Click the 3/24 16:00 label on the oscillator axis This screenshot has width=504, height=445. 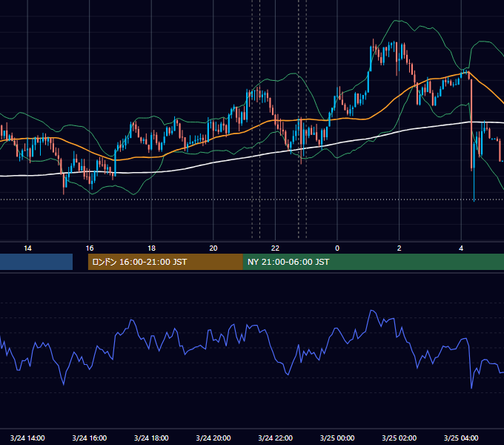(x=90, y=438)
